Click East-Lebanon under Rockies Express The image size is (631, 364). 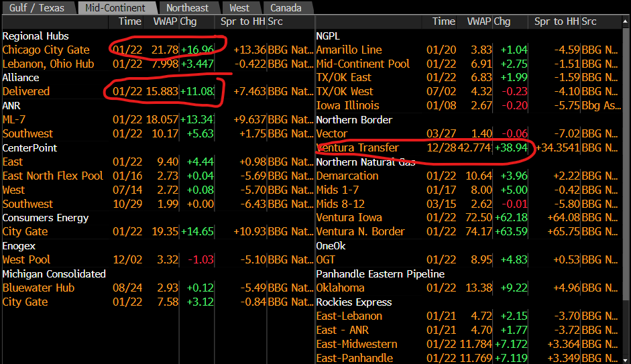click(x=469, y=316)
